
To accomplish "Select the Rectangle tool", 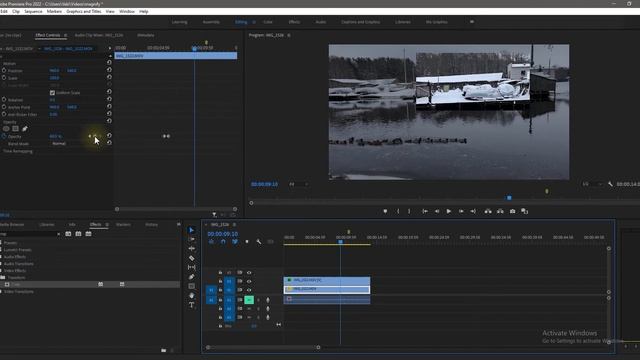I will tap(191, 286).
